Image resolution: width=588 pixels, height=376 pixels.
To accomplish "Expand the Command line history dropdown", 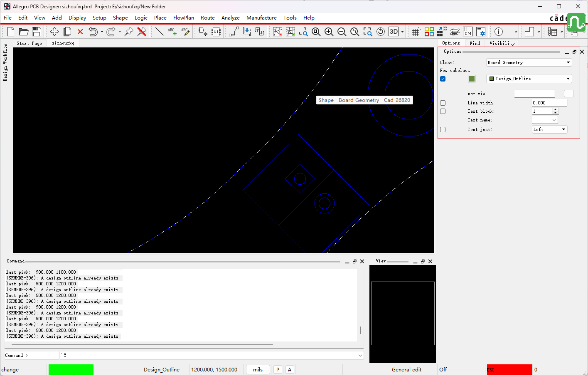I will [x=360, y=355].
